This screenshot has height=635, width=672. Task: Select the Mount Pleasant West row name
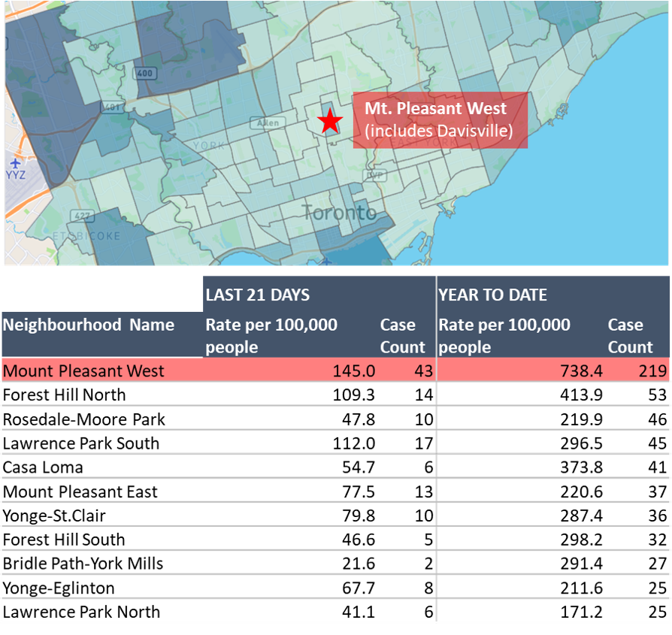83,371
